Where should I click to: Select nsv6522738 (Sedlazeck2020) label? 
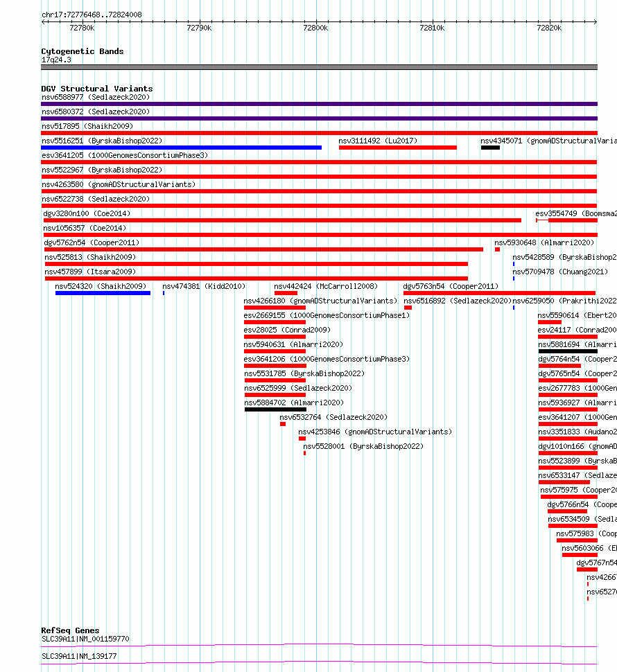coord(96,200)
